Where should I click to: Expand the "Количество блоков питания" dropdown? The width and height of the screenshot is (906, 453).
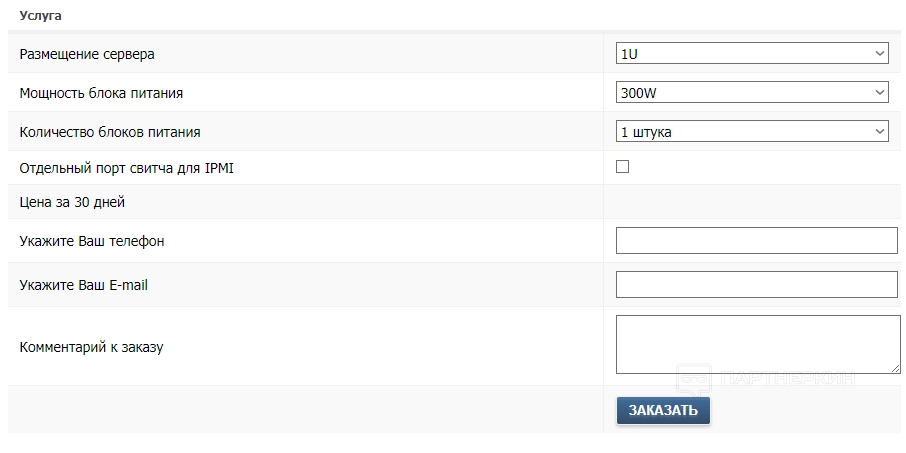[750, 131]
